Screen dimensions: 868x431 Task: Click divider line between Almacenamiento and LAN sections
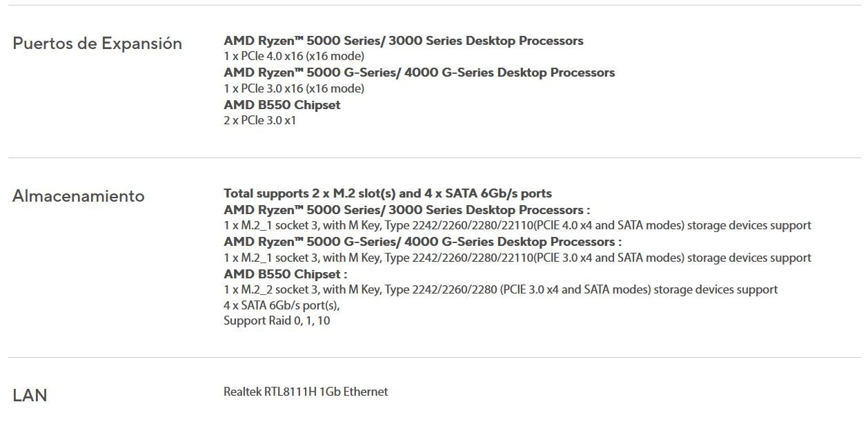pos(434,357)
